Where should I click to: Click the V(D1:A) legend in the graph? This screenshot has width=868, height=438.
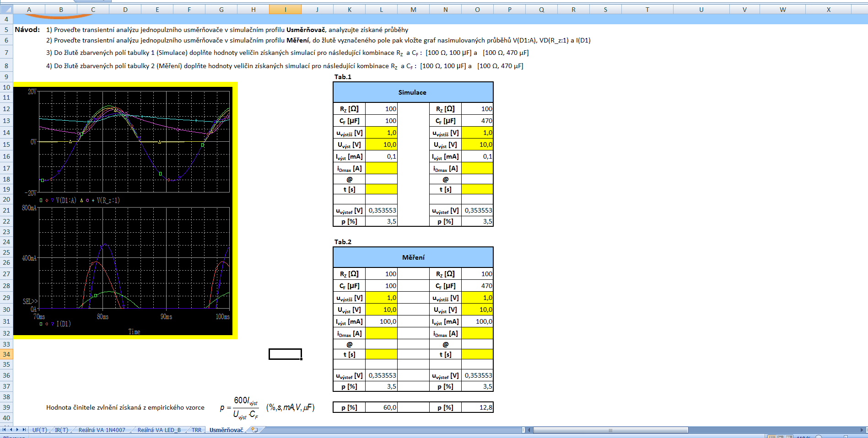pyautogui.click(x=66, y=200)
